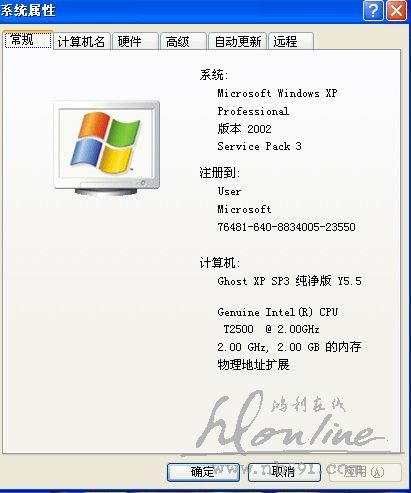Click the 2.00 GB 的内存 text
Screen dimensions: 411x493
coord(319,347)
